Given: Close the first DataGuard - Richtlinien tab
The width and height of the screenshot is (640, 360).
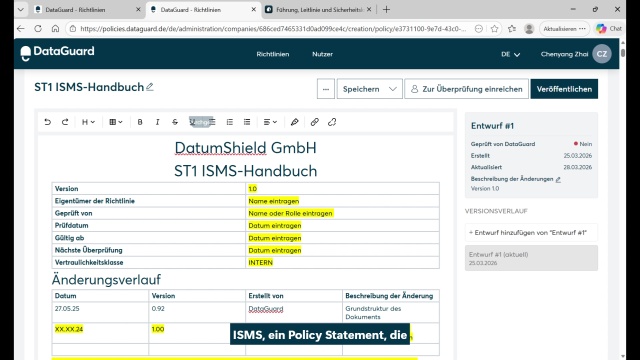Looking at the screenshot, I should coord(138,9).
